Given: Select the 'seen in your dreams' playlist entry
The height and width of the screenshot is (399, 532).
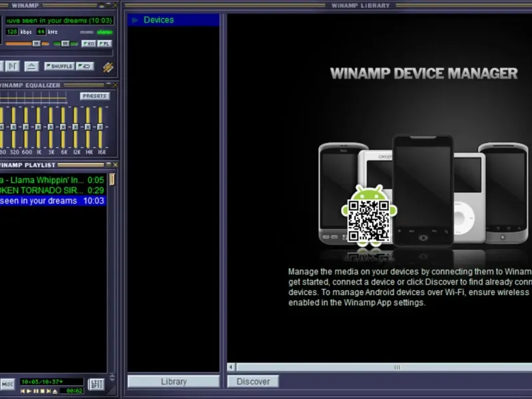Looking at the screenshot, I should [x=53, y=201].
